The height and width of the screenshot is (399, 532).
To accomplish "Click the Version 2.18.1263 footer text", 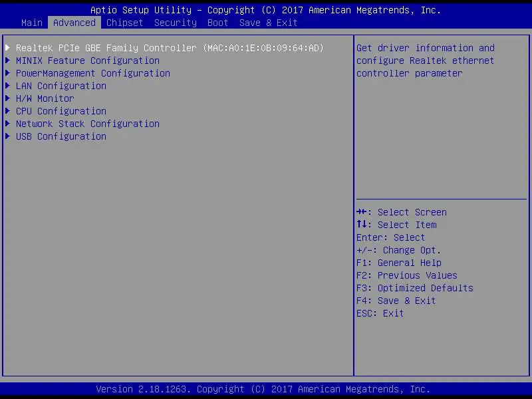I will 263,389.
